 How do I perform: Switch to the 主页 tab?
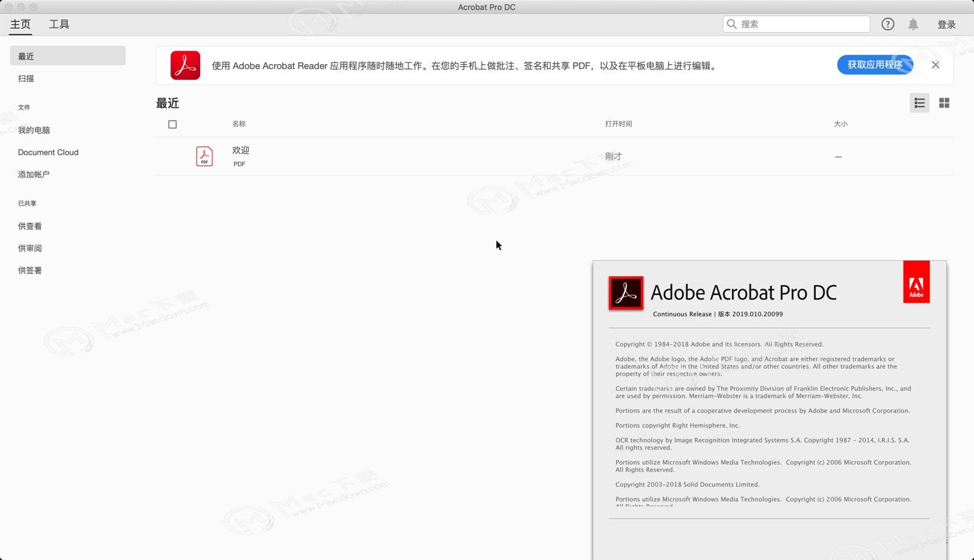(x=20, y=24)
